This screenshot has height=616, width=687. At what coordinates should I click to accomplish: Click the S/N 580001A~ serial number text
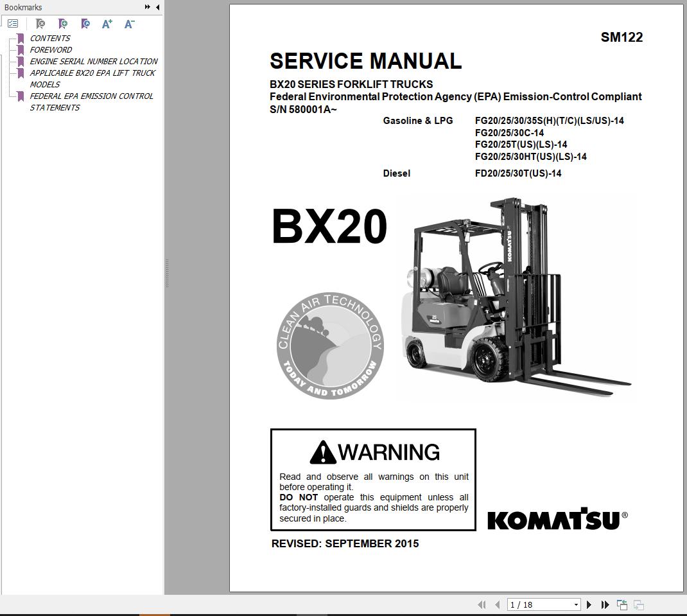pyautogui.click(x=303, y=110)
